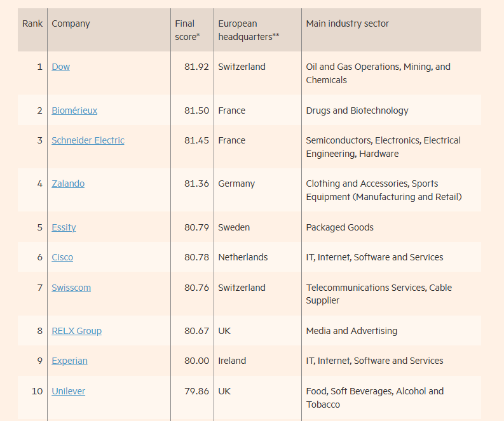Open the Cisco link

[62, 257]
